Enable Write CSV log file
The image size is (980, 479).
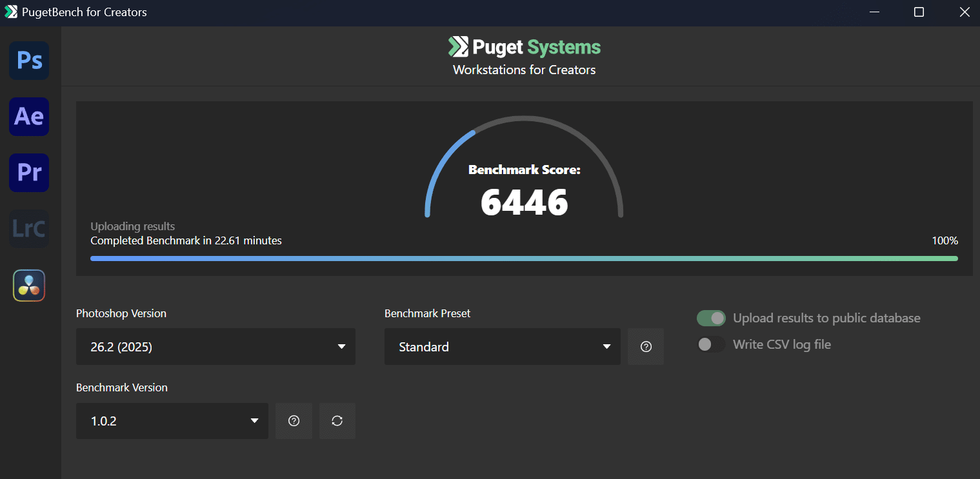pyautogui.click(x=711, y=344)
